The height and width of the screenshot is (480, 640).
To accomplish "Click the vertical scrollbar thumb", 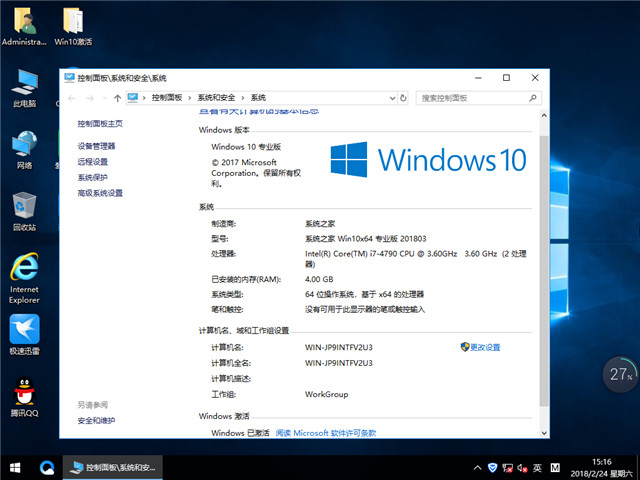I will tap(544, 271).
